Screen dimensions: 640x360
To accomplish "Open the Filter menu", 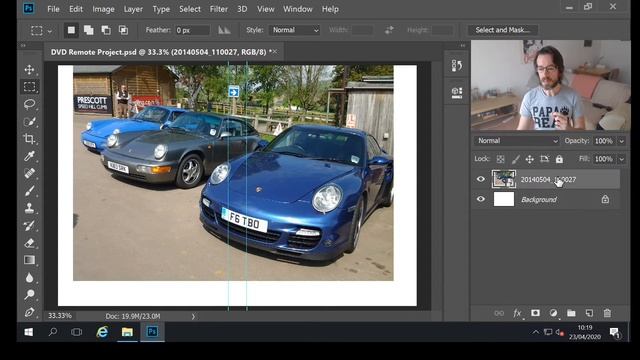I will click(219, 9).
